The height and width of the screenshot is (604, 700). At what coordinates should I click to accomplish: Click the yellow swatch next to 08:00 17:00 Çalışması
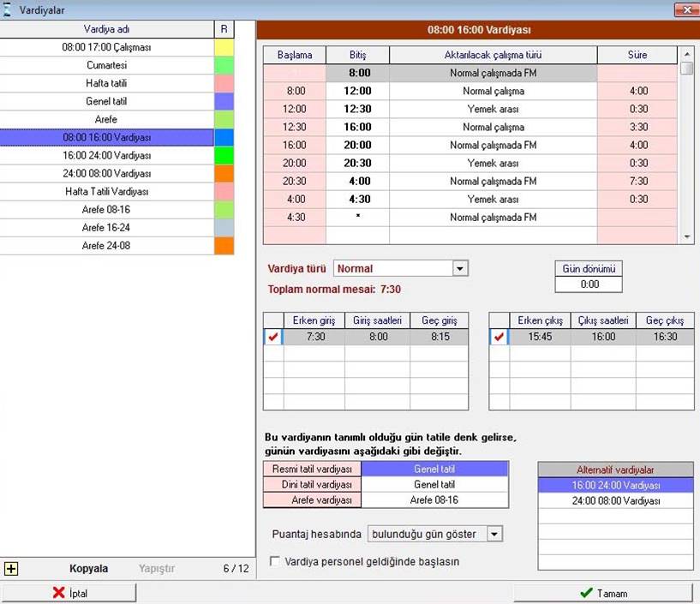tap(224, 48)
